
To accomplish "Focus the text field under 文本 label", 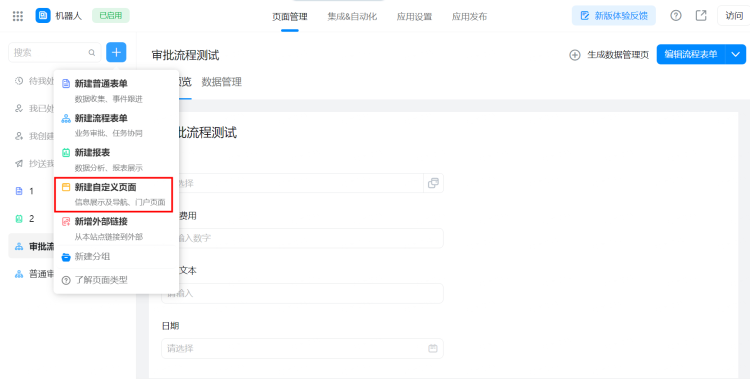I will click(302, 293).
